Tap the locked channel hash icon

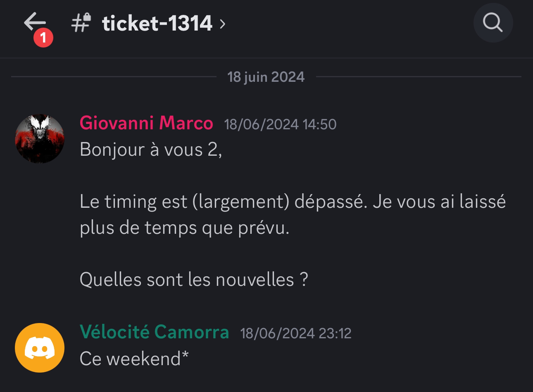[81, 22]
